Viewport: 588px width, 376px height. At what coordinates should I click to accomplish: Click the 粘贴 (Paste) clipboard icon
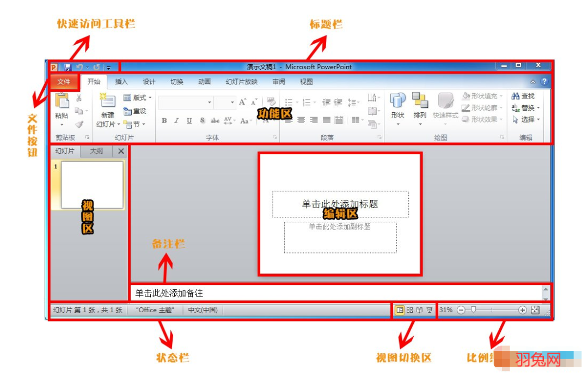pyautogui.click(x=62, y=100)
